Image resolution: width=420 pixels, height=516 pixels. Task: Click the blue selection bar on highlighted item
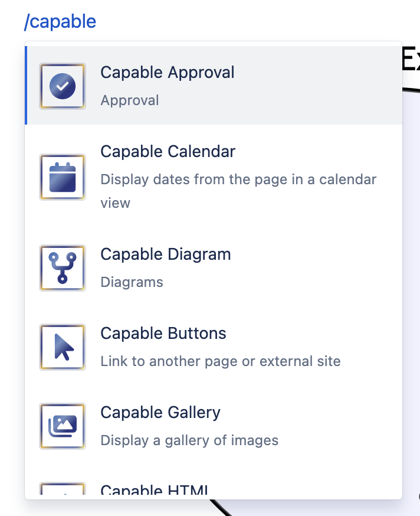26,85
